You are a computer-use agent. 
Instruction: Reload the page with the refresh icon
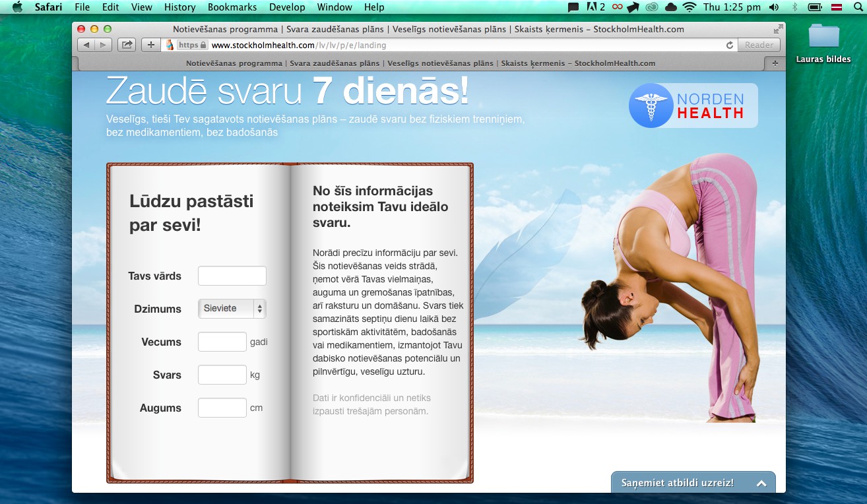[x=729, y=46]
